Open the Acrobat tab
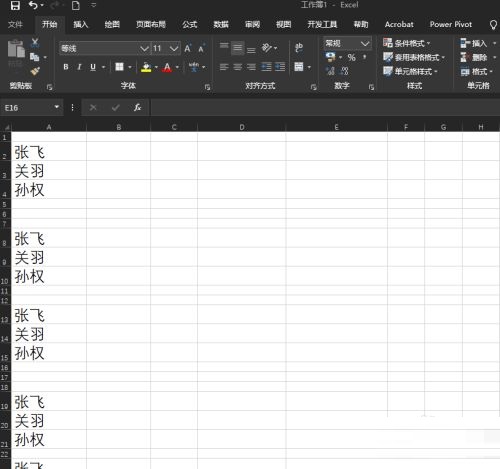The width and height of the screenshot is (500, 469). pyautogui.click(x=399, y=24)
